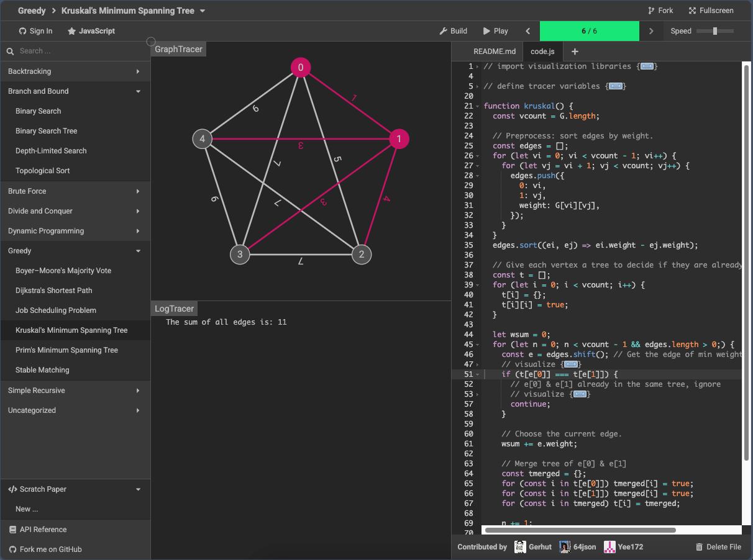The image size is (753, 560).
Task: Expand folded visualize block on line 47
Action: click(571, 364)
